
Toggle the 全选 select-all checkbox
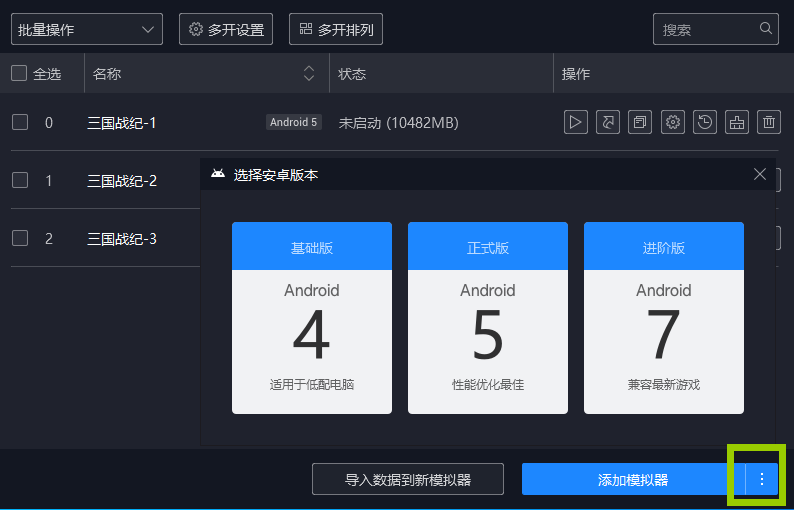(19, 73)
